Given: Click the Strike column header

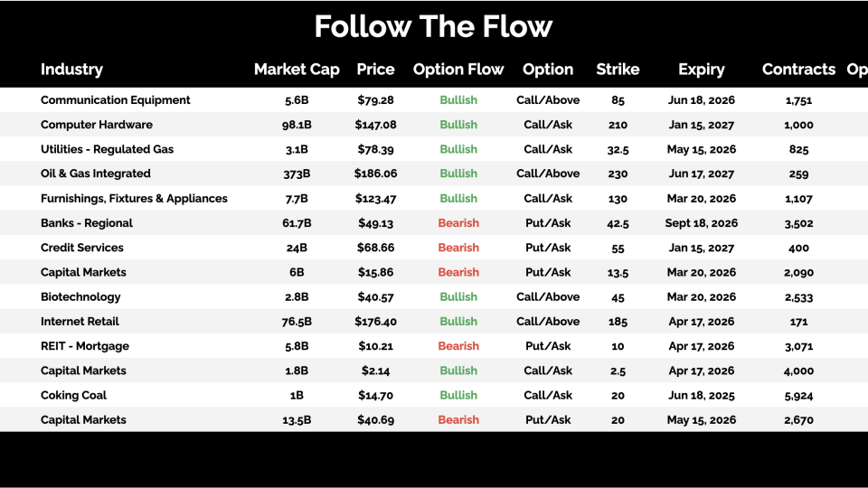Looking at the screenshot, I should tap(618, 70).
